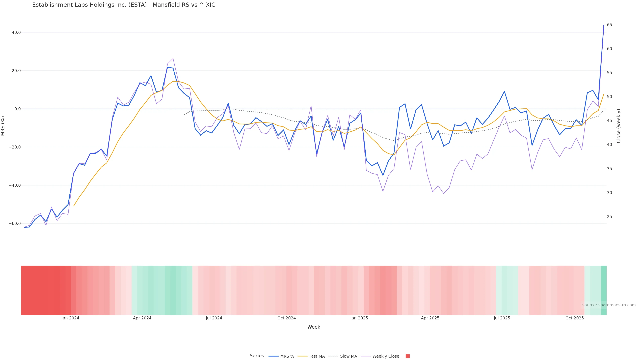Select the Jul 2024 x-axis label
The height and width of the screenshot is (362, 644).
(214, 318)
